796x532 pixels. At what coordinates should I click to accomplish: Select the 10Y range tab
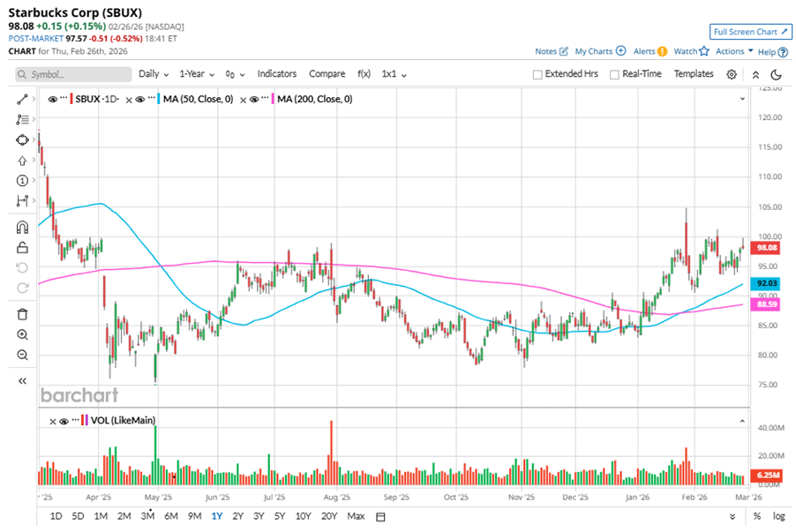pos(303,516)
